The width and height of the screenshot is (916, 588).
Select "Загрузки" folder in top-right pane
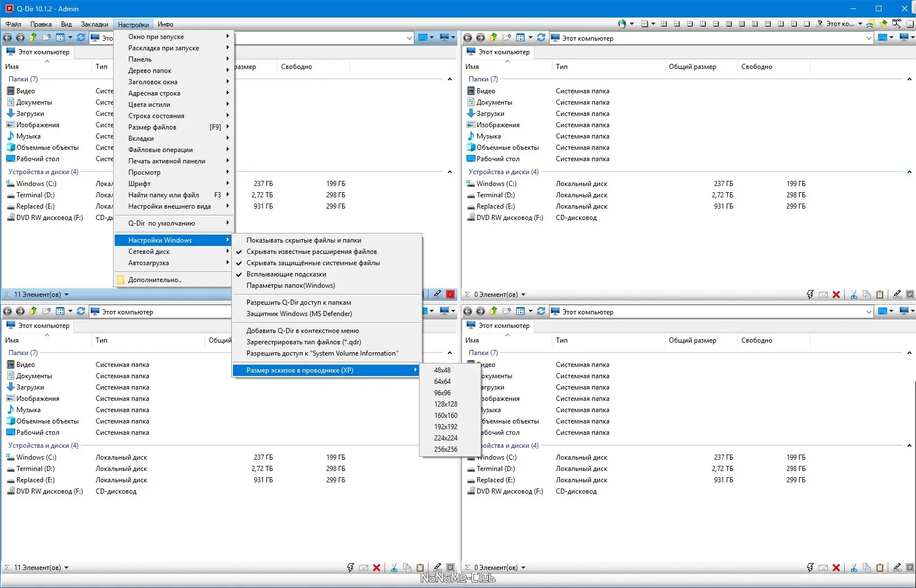click(x=490, y=114)
